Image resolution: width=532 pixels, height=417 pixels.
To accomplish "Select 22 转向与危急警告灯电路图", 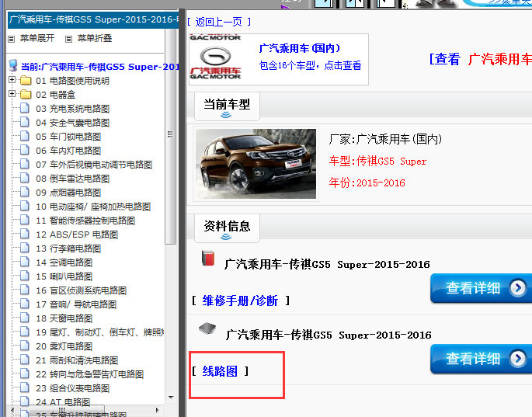I will click(x=90, y=374).
